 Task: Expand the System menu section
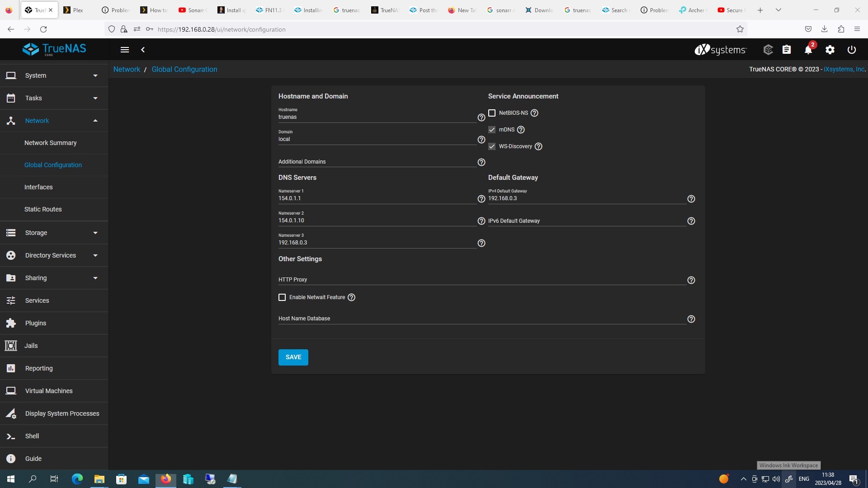pos(54,75)
